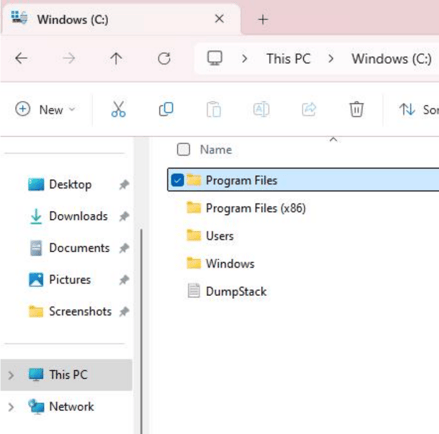This screenshot has width=439, height=434.
Task: Sort by the Name column header
Action: 216,150
